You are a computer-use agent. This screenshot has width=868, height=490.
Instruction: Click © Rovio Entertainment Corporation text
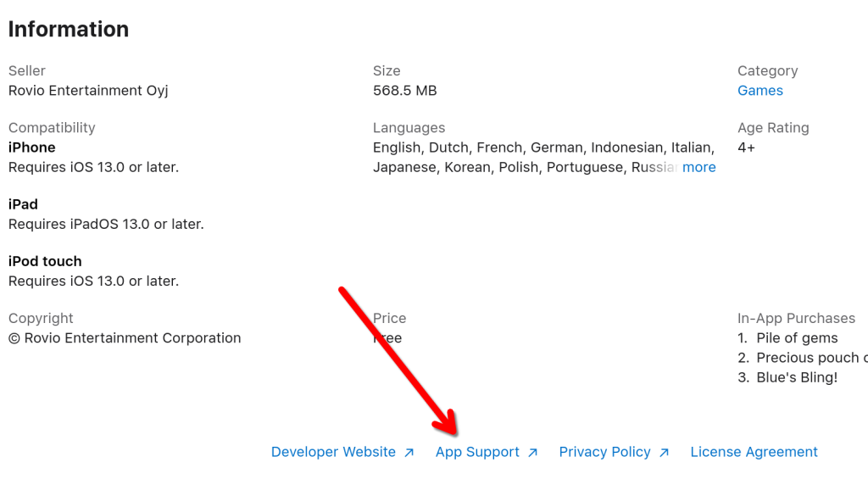(x=125, y=337)
